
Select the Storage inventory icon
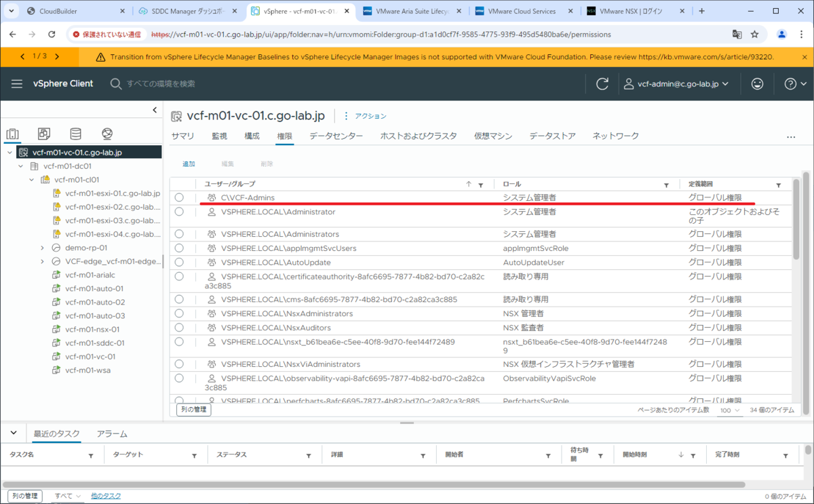point(75,134)
